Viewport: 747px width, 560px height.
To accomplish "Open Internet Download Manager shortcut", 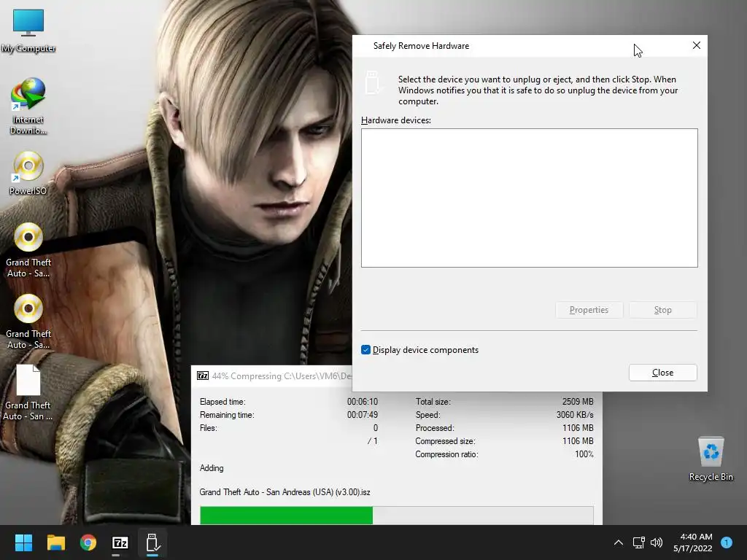I will click(28, 106).
